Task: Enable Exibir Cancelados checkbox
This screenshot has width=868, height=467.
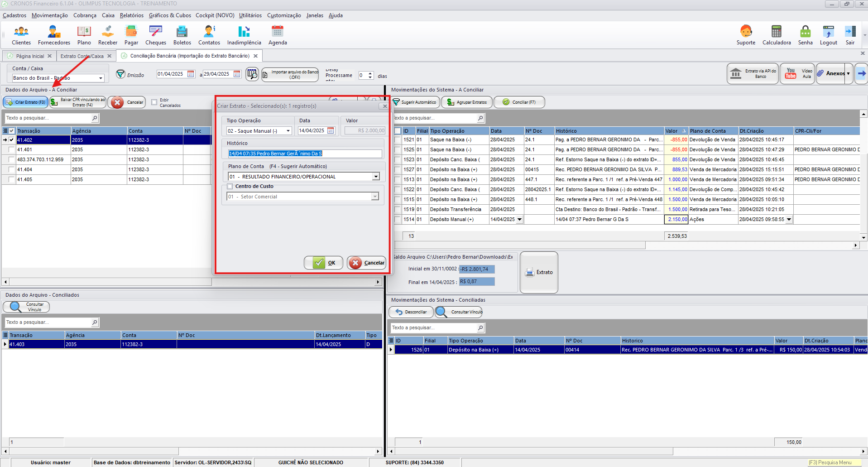Action: pyautogui.click(x=154, y=102)
